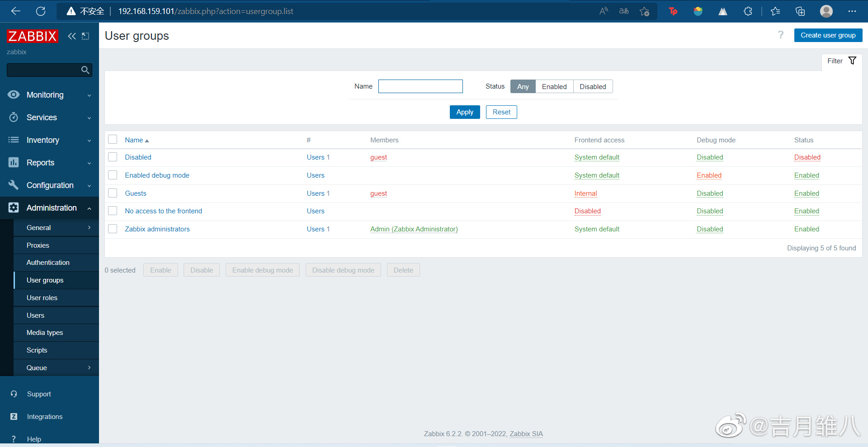Click the Filter funnel icon
The image size is (868, 447).
point(852,61)
